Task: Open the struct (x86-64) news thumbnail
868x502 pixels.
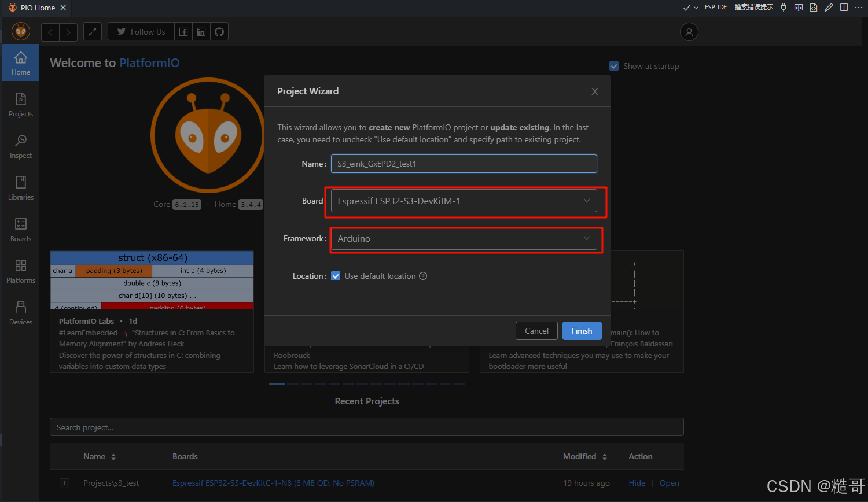Action: tap(152, 280)
